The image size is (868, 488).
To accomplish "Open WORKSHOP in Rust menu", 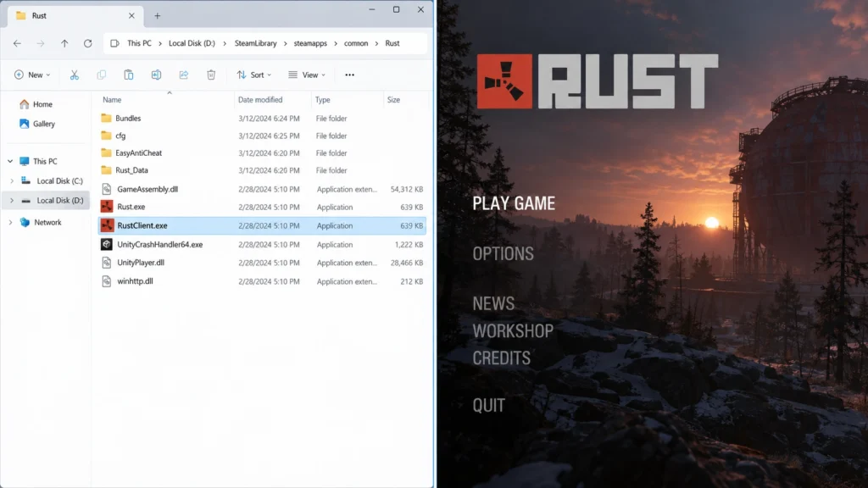I will point(513,331).
